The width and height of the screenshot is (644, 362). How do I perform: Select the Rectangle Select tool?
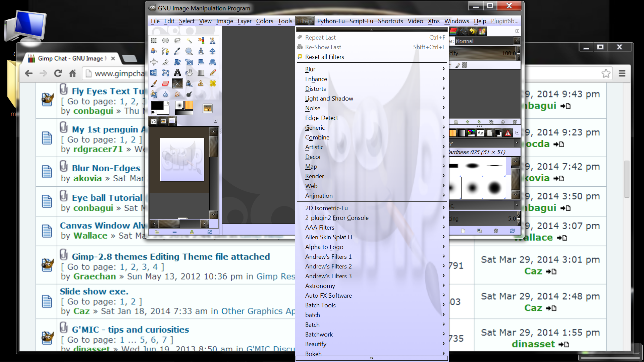(x=154, y=41)
